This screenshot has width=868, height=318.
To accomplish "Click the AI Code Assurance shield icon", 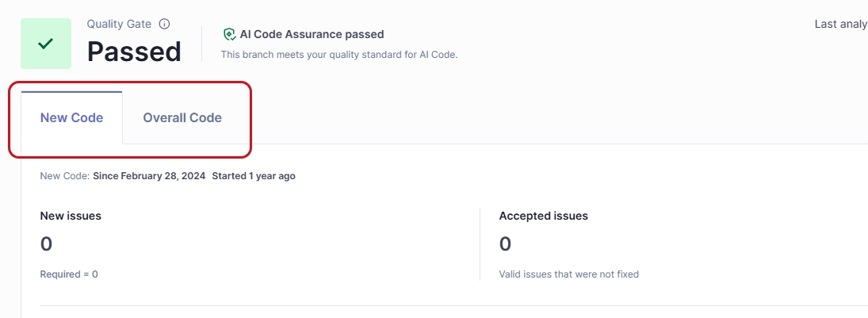I will [x=229, y=34].
